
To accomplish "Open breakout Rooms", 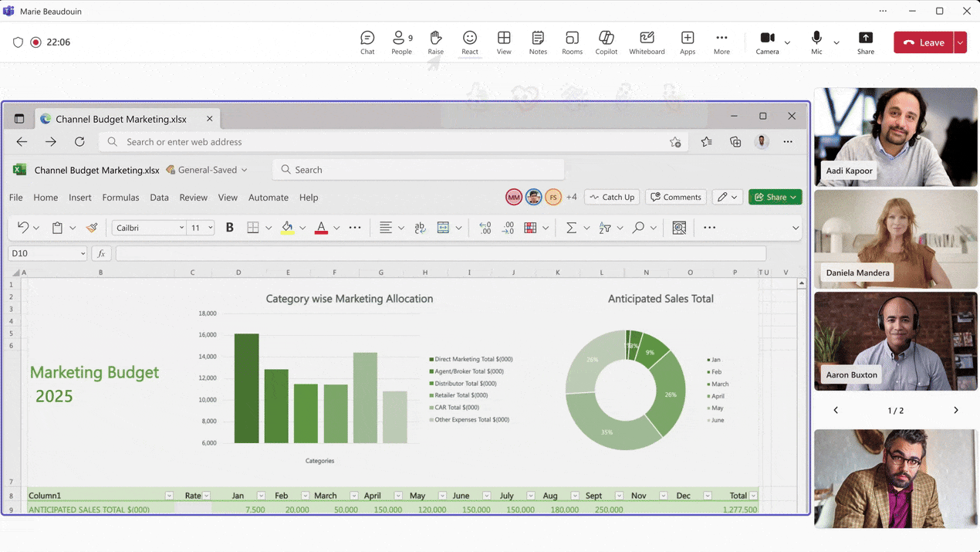I will 572,42.
